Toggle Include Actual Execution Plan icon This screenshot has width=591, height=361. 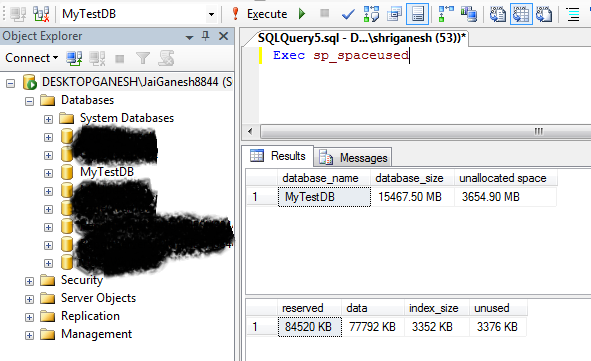click(446, 14)
